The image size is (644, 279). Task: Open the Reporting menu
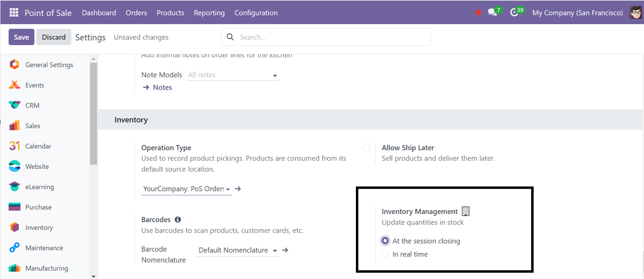(x=209, y=13)
